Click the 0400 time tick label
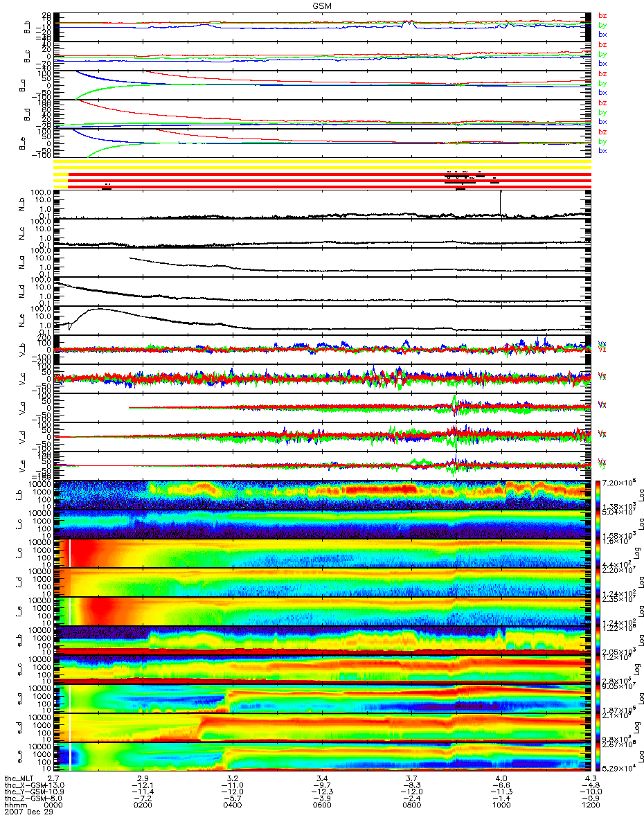The height and width of the screenshot is (831, 644). click(233, 805)
